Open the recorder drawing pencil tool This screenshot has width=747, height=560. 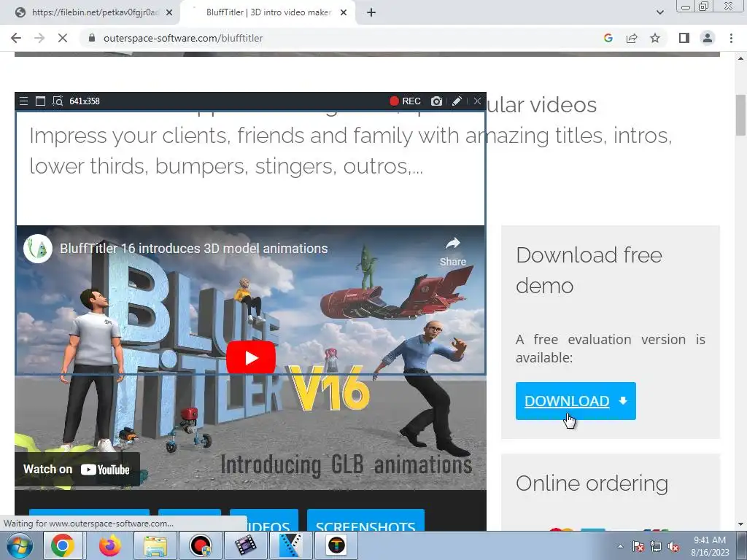coord(457,101)
